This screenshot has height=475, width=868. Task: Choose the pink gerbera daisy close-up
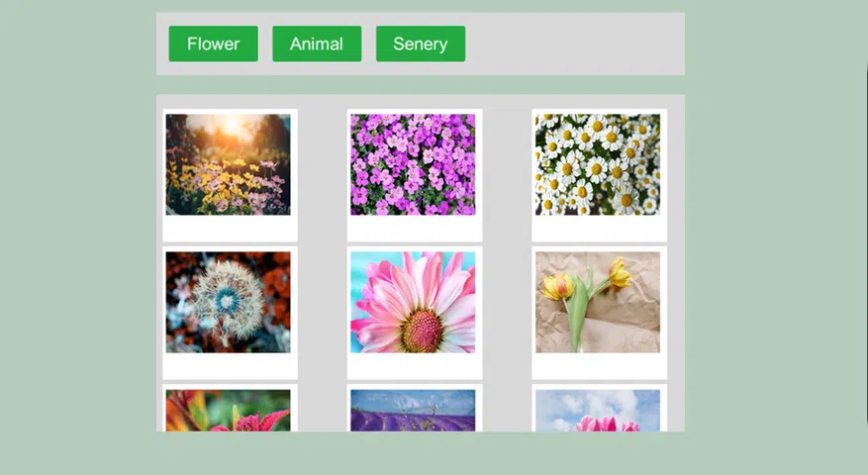click(413, 302)
